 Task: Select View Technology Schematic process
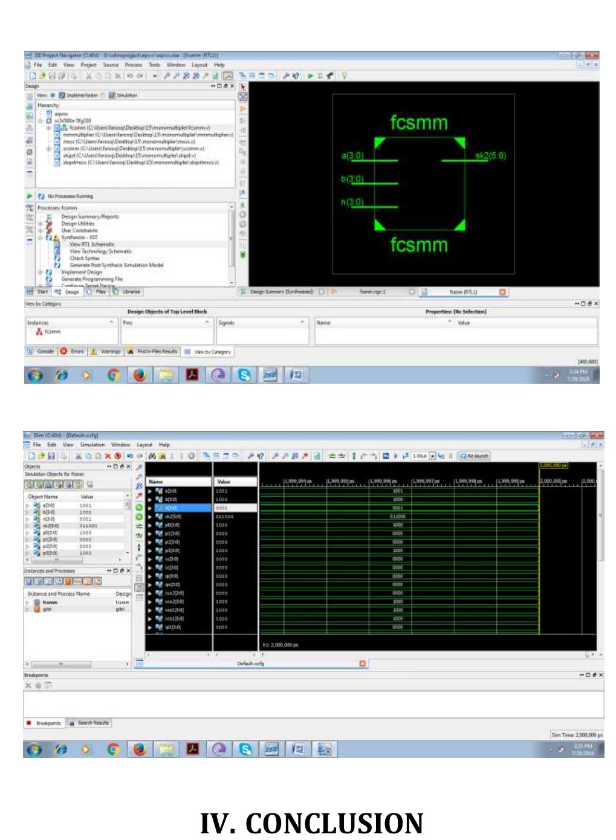click(100, 251)
